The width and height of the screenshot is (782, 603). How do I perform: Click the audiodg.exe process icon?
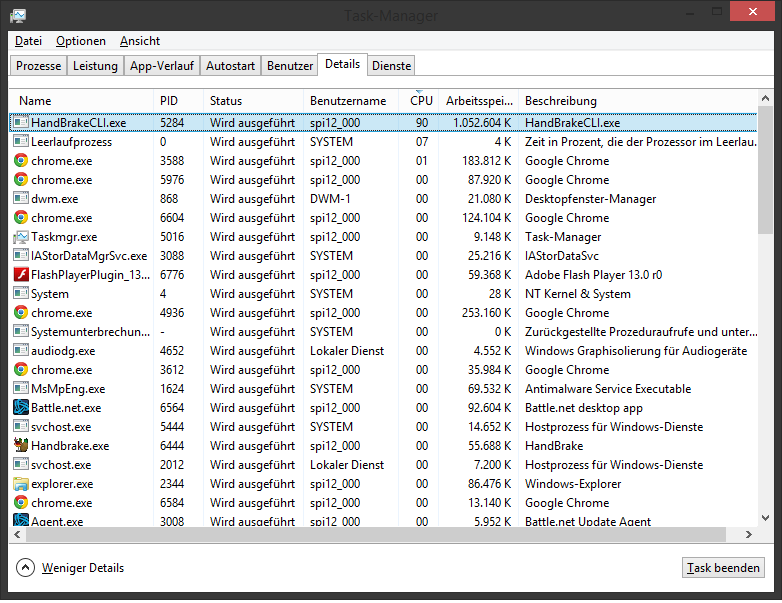[20, 350]
